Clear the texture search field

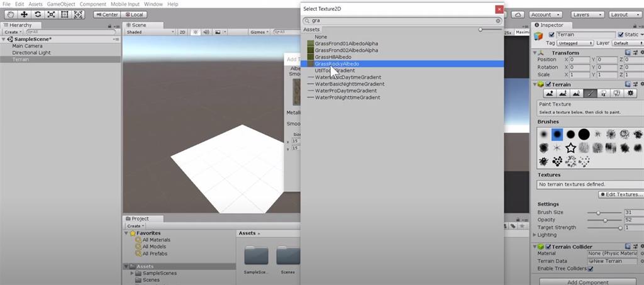point(498,21)
